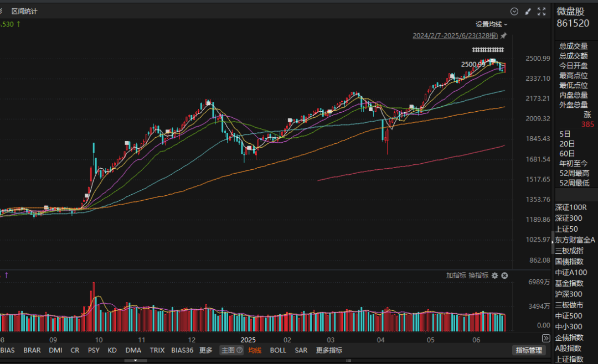
Task: Select 沪深300 in the index list
Action: [569, 294]
